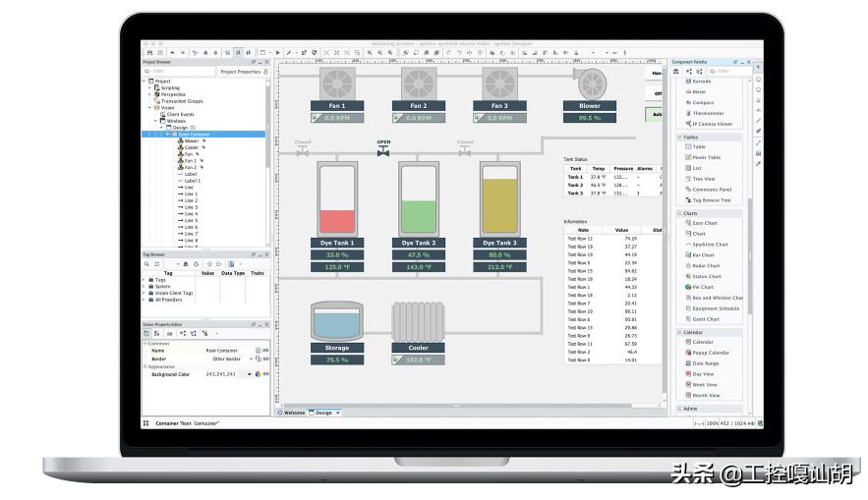
Task: Select the Power Table component
Action: tap(703, 157)
